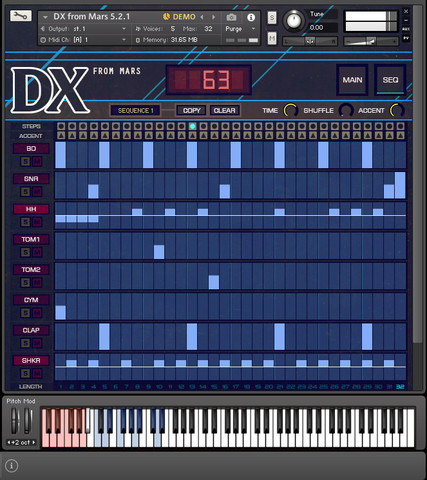This screenshot has width=427, height=480.
Task: Click the TOM1 step 10 block
Action: [159, 252]
